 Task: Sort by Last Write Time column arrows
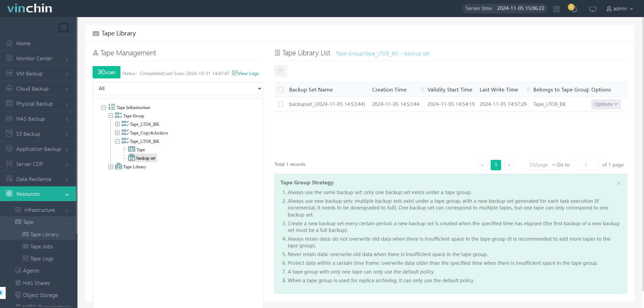coord(528,90)
